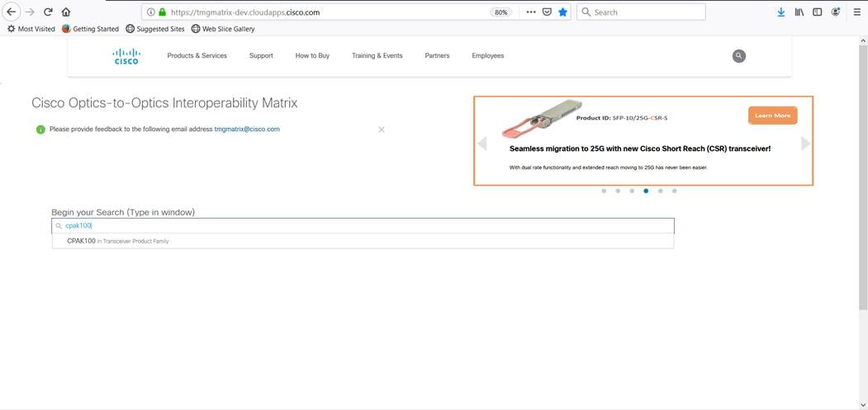Image resolution: width=868 pixels, height=410 pixels.
Task: Toggle the blue bookmark star
Action: point(562,12)
